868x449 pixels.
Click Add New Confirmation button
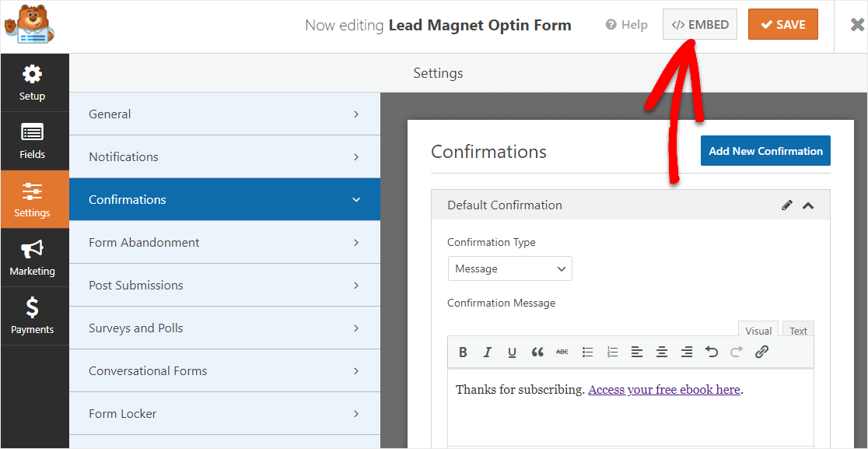pos(765,151)
